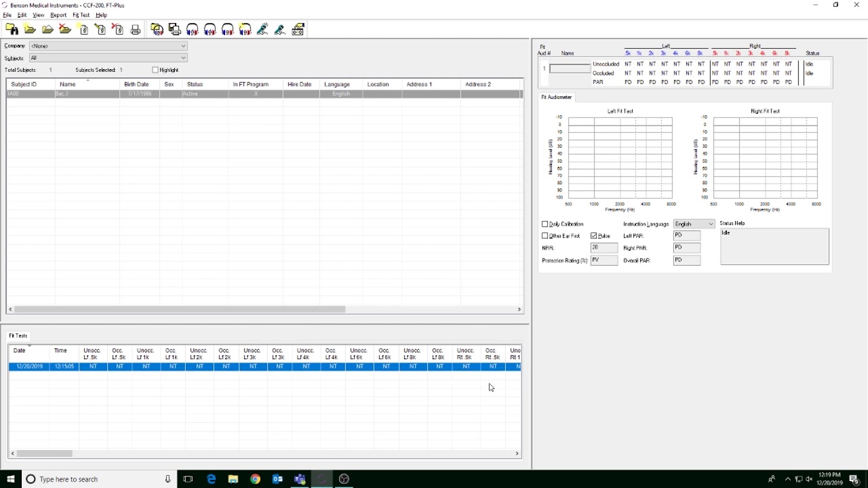Click the horizontal scrollbar of subject list
868x488 pixels.
[x=180, y=309]
